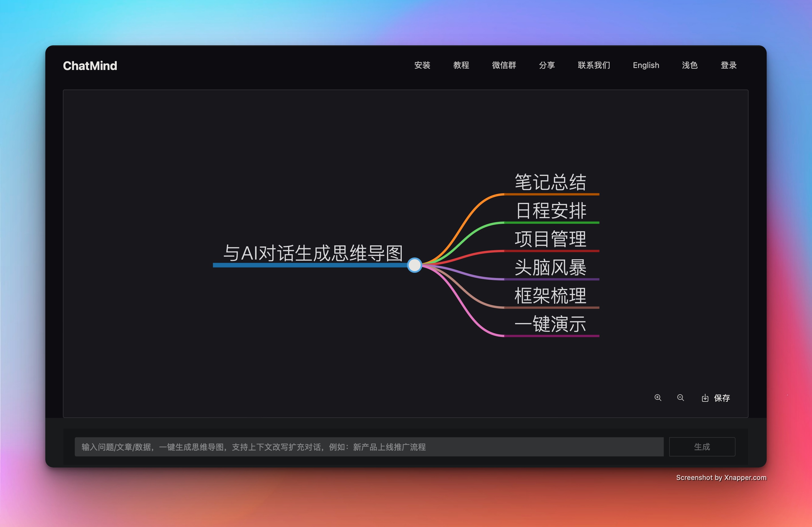Focus the question prompt input field
812x527 pixels.
(369, 447)
